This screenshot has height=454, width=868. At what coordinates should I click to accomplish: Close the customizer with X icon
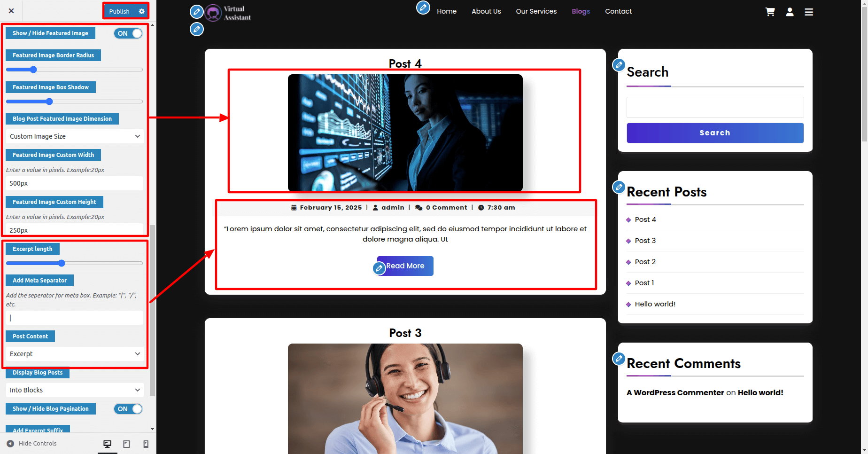click(x=11, y=11)
